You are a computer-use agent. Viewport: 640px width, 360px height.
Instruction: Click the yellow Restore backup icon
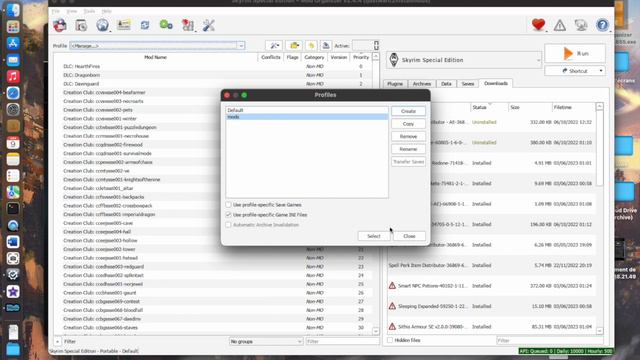pos(311,46)
